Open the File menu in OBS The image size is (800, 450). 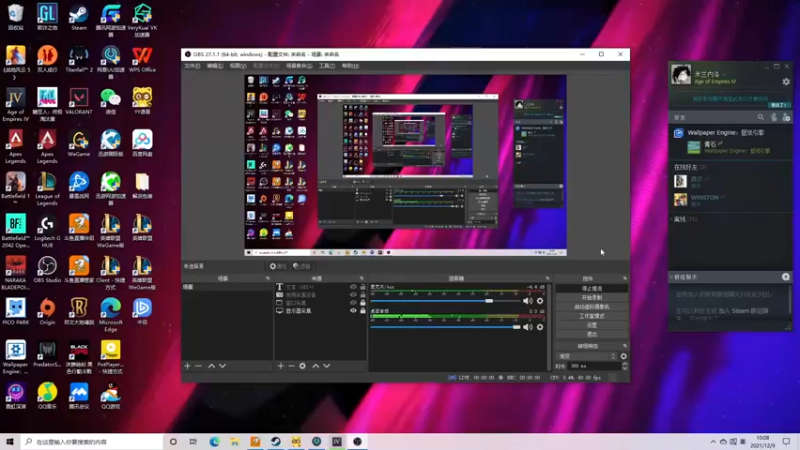coord(192,66)
